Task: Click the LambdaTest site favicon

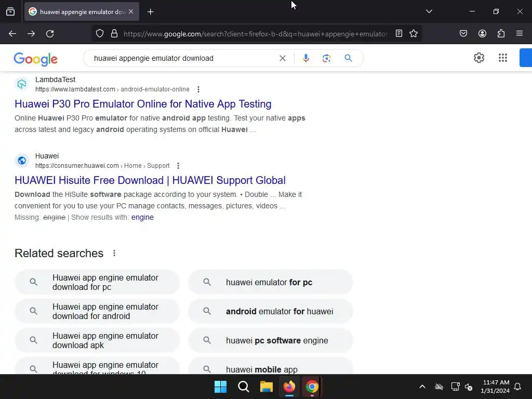Action: coord(22,84)
